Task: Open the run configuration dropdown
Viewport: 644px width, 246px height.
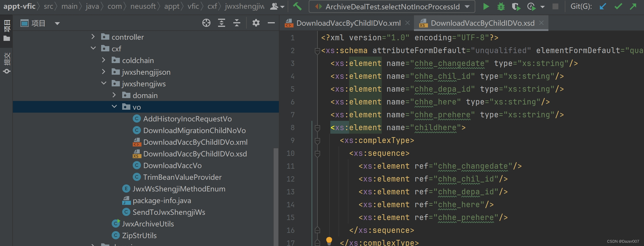Action: (x=467, y=6)
